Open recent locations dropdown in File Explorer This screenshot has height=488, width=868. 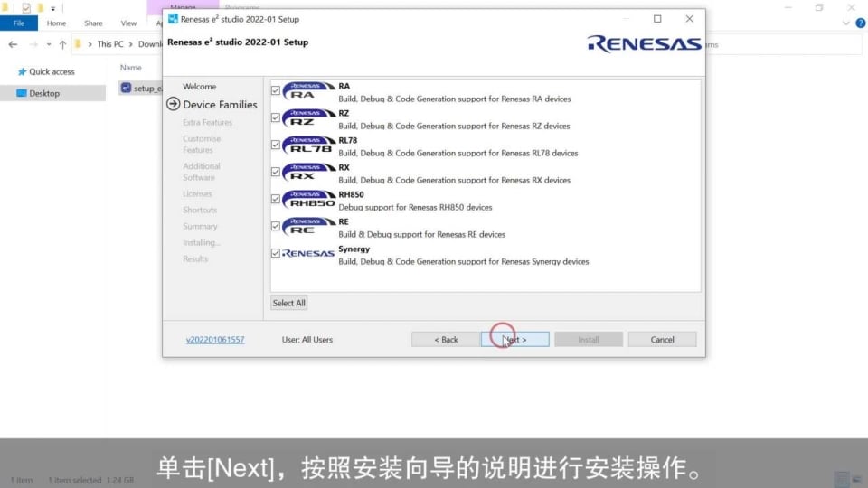[x=49, y=44]
